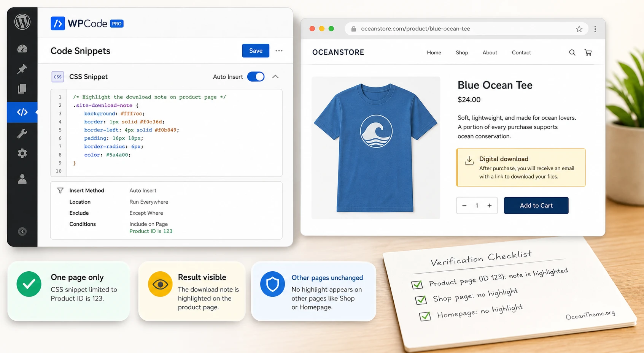Open the Contact menu item
Screen dimensions: 644x353
click(522, 52)
